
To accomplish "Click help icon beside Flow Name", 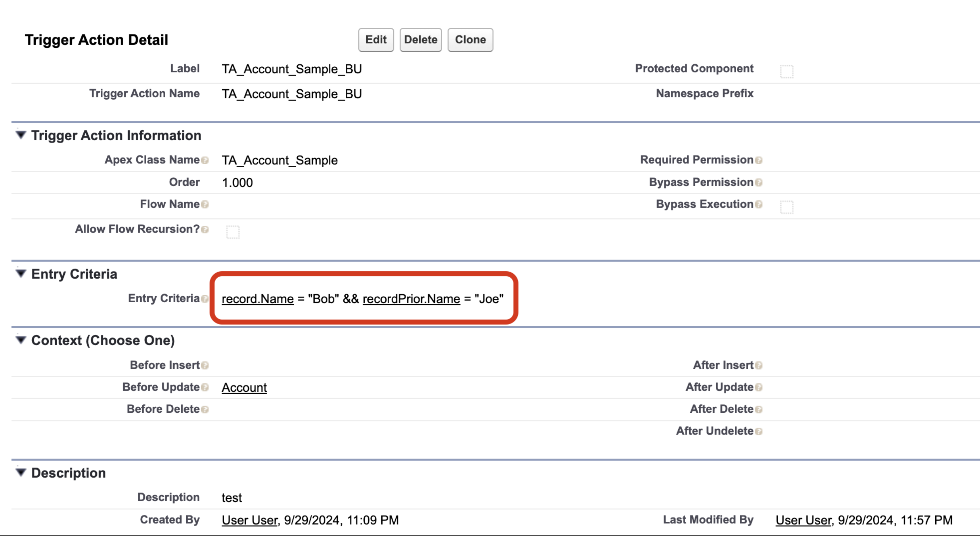I will pyautogui.click(x=205, y=205).
